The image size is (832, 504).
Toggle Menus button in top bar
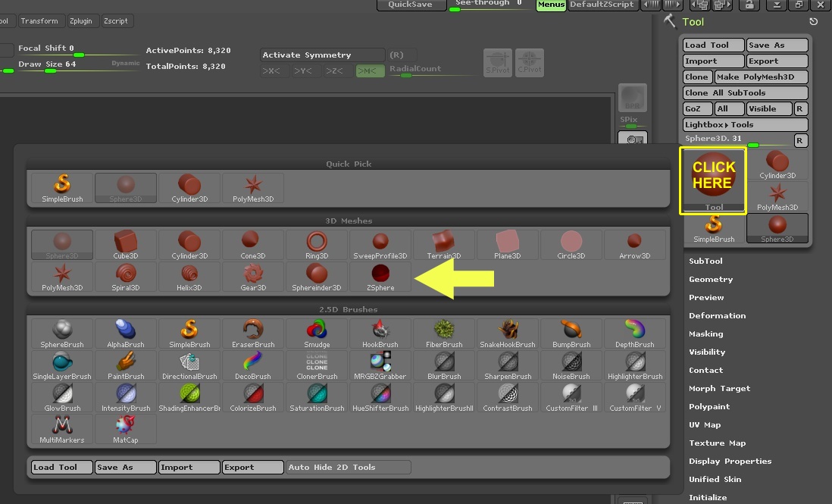pyautogui.click(x=551, y=5)
